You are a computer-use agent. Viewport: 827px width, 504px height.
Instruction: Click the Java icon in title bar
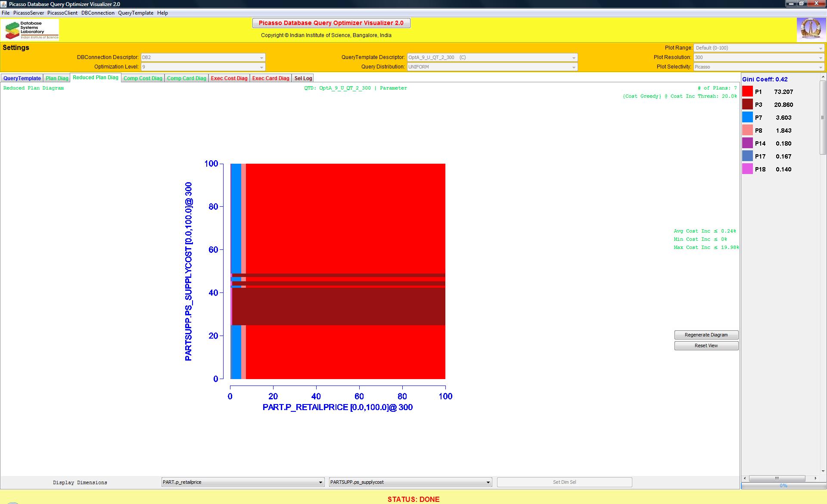click(4, 4)
